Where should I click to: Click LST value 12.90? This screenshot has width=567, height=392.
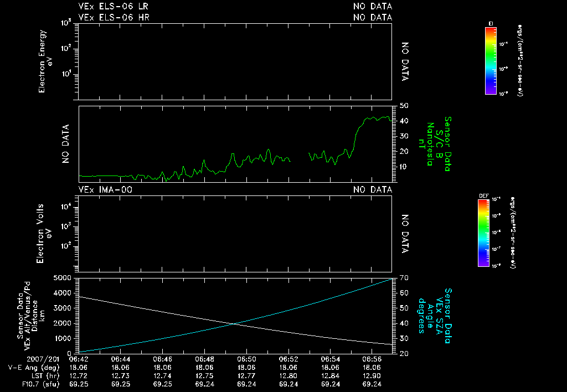pos(372,376)
